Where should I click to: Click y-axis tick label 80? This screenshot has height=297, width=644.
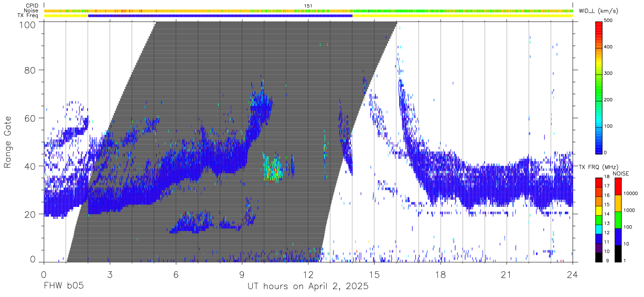click(30, 70)
